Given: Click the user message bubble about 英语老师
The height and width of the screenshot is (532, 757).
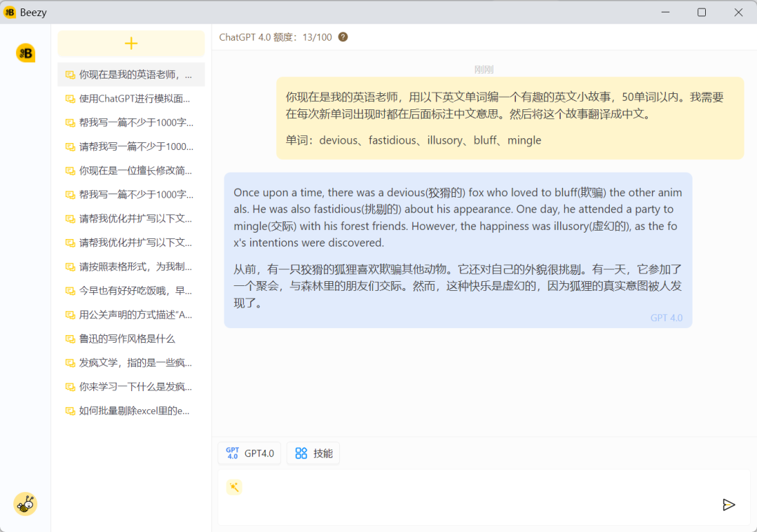Looking at the screenshot, I should pyautogui.click(x=510, y=118).
